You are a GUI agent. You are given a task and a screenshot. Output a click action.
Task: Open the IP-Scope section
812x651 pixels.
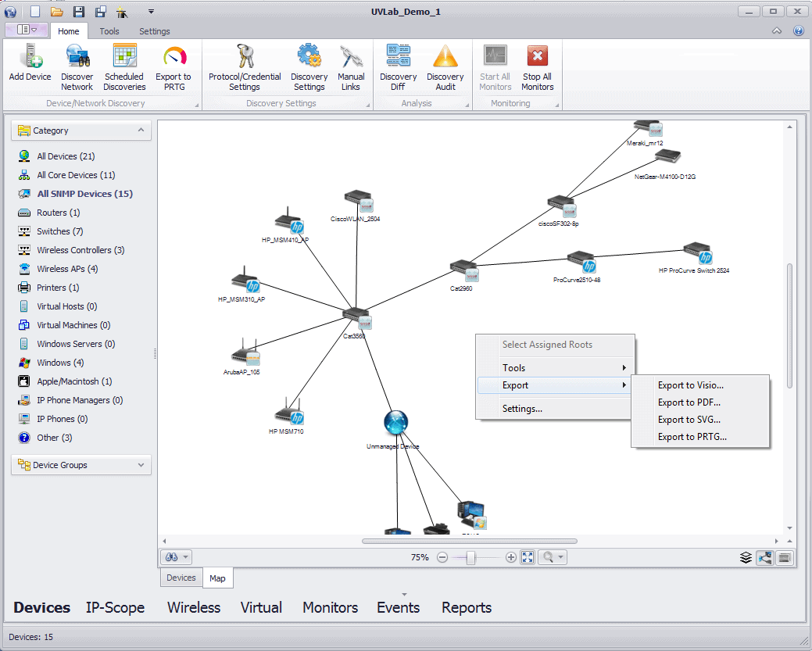[x=115, y=607]
